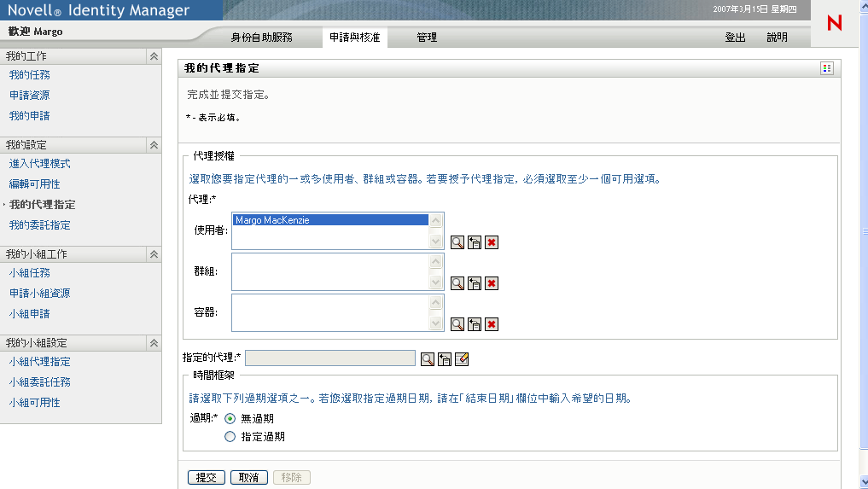
Task: Select the 無過期 radio button
Action: pos(230,418)
